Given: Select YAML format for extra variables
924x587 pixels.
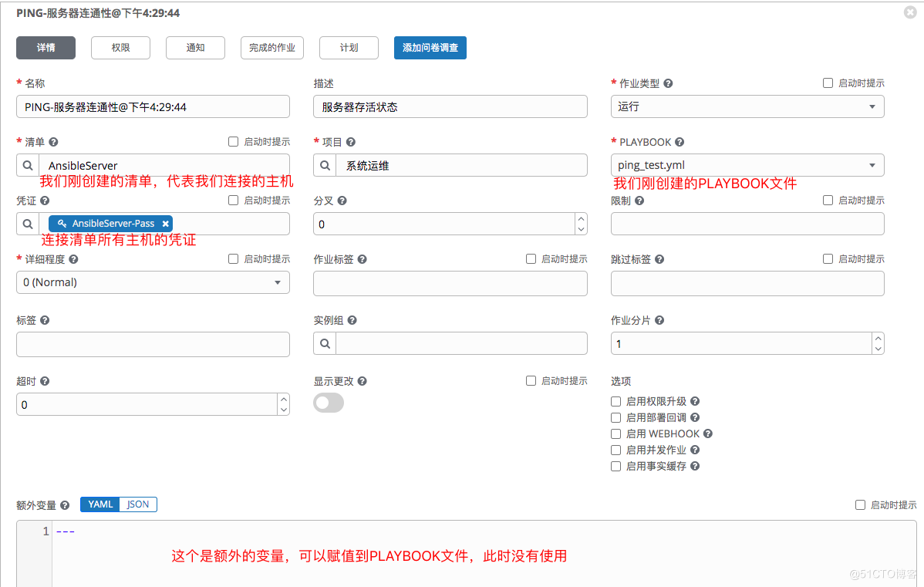Looking at the screenshot, I should pyautogui.click(x=100, y=504).
